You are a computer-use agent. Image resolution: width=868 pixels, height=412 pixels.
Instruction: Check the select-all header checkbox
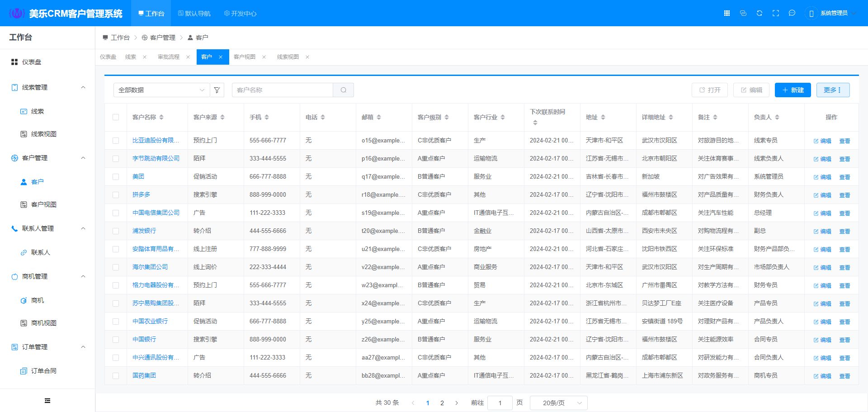click(x=116, y=117)
